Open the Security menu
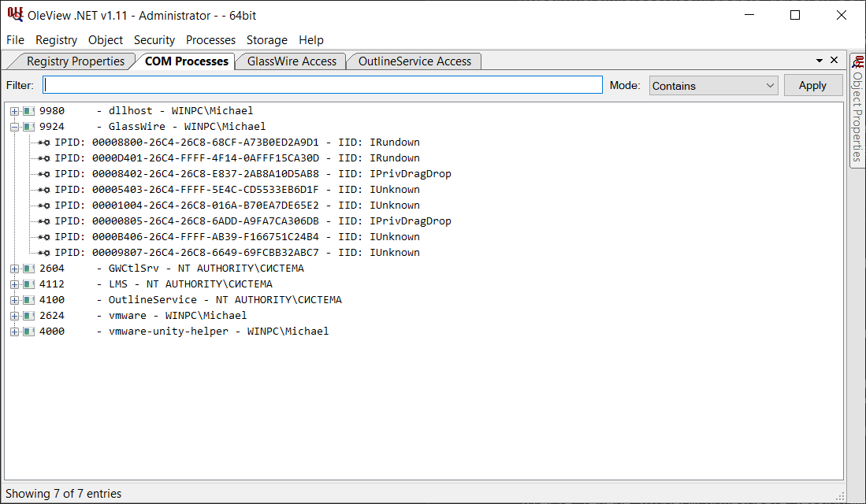The height and width of the screenshot is (504, 866). coord(154,39)
